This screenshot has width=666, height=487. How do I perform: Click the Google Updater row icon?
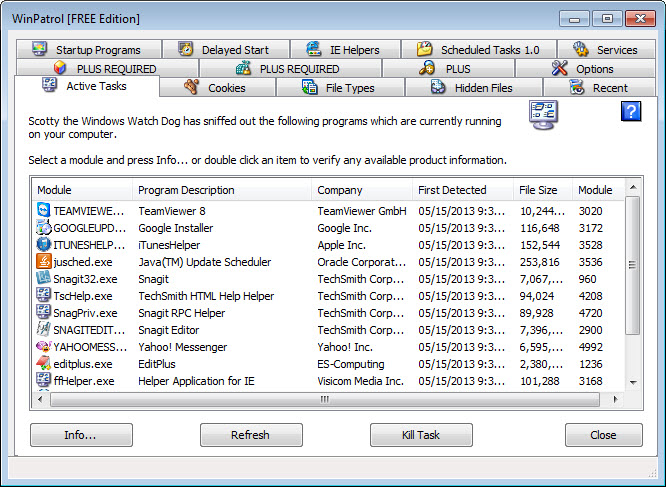point(43,227)
